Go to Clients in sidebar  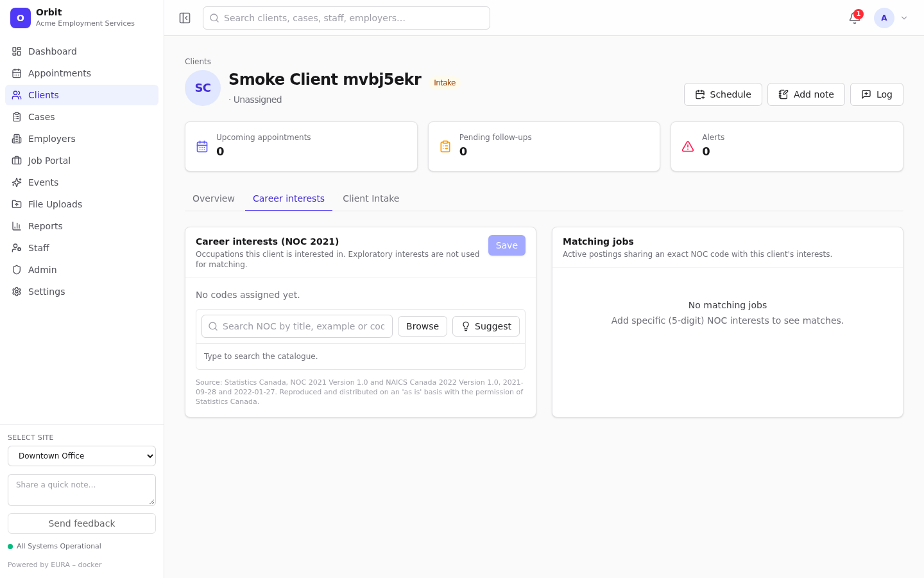coord(81,95)
